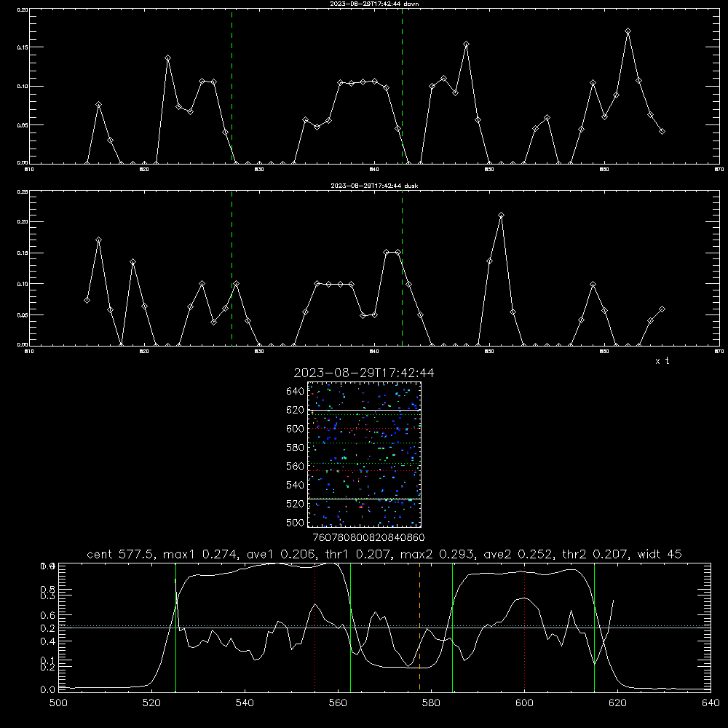This screenshot has height=728, width=728.
Task: Click the dusk plot title text
Action: click(374, 186)
